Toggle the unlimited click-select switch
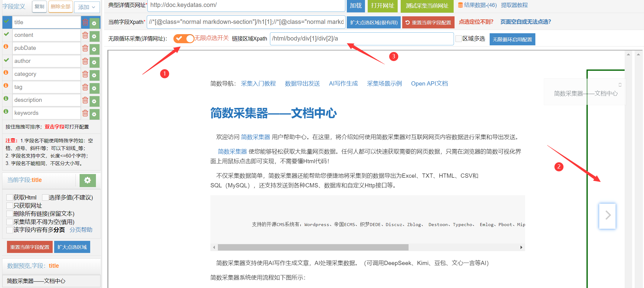The height and width of the screenshot is (288, 644). [x=184, y=39]
